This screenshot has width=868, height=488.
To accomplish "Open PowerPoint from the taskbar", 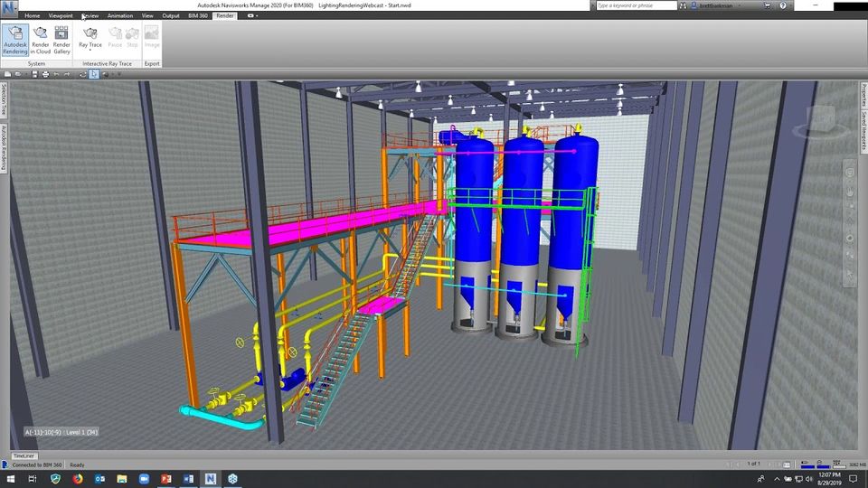I will point(166,479).
